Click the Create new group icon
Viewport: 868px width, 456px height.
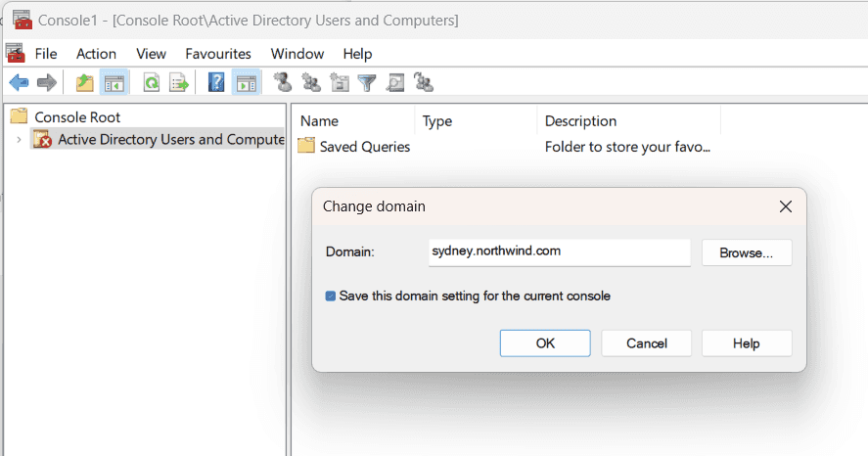pyautogui.click(x=311, y=83)
